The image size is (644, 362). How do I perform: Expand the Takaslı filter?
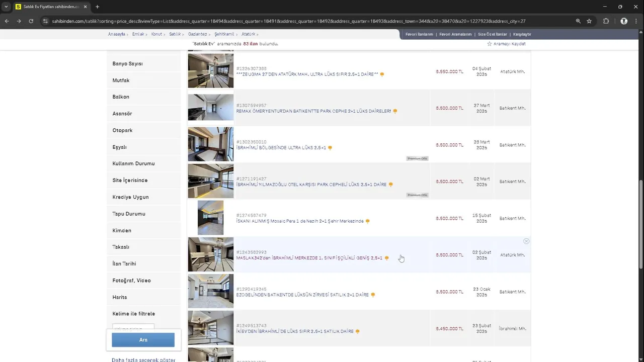pyautogui.click(x=143, y=247)
